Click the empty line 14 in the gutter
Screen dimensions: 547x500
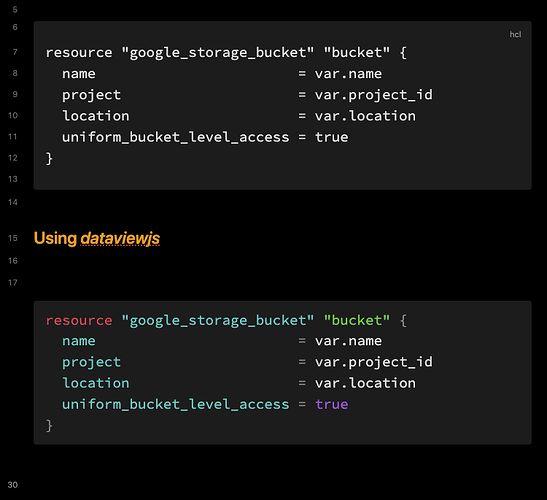point(13,202)
